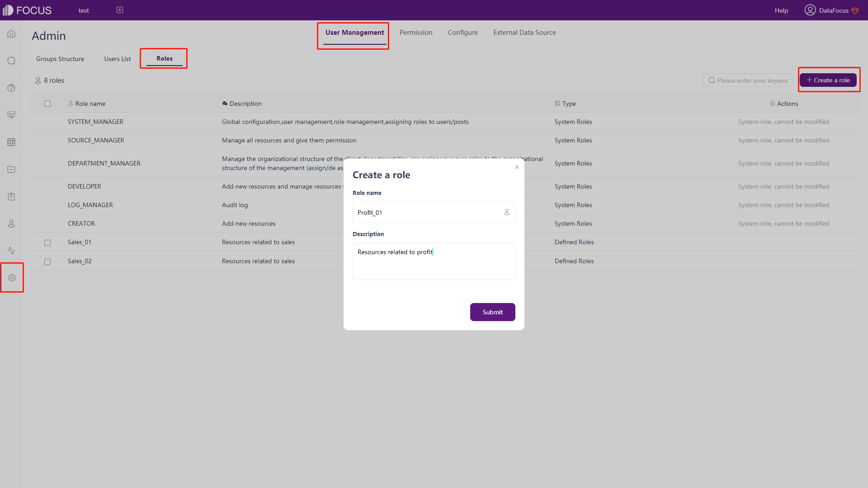
Task: Select the Sales_01 role name
Action: point(80,242)
